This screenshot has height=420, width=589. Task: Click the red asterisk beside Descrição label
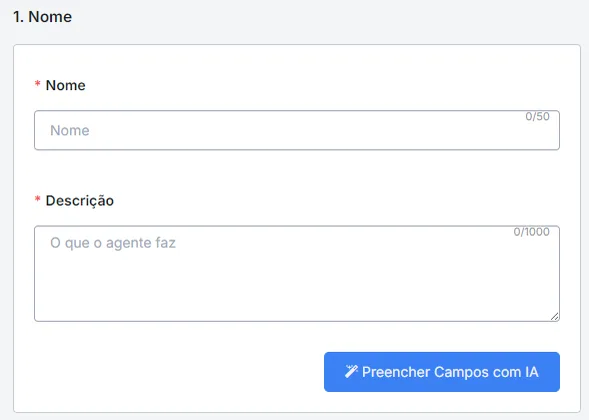pyautogui.click(x=38, y=199)
